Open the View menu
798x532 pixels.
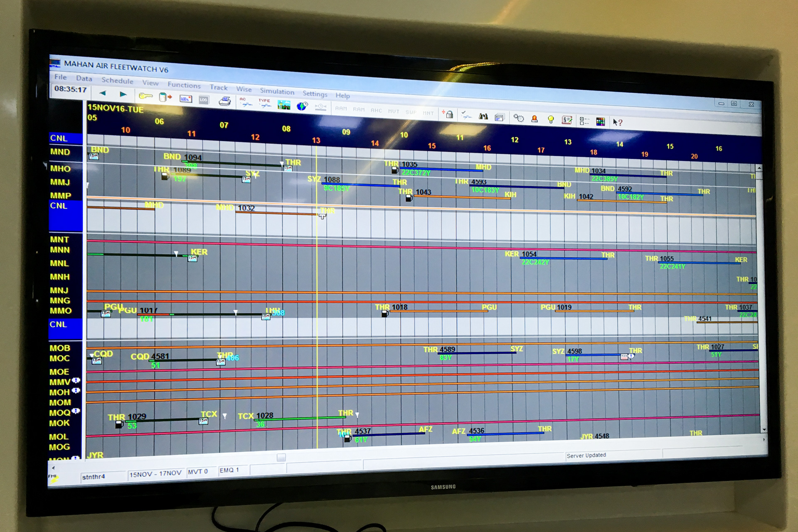click(150, 83)
